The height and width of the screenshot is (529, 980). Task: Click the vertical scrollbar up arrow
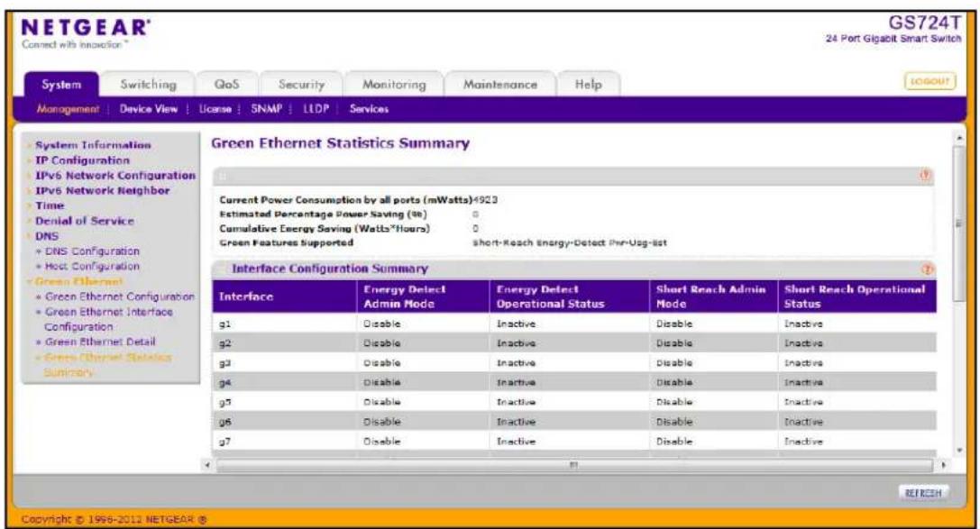point(958,137)
